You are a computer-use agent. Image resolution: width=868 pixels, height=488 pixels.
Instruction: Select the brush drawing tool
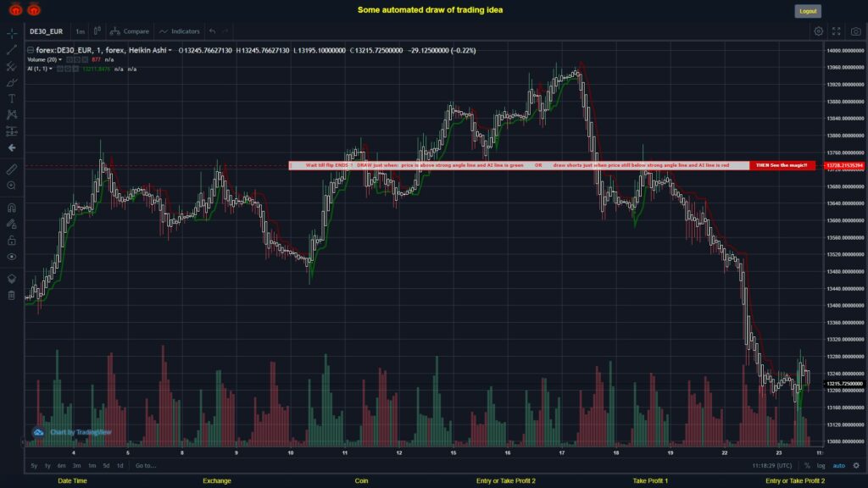(x=12, y=82)
